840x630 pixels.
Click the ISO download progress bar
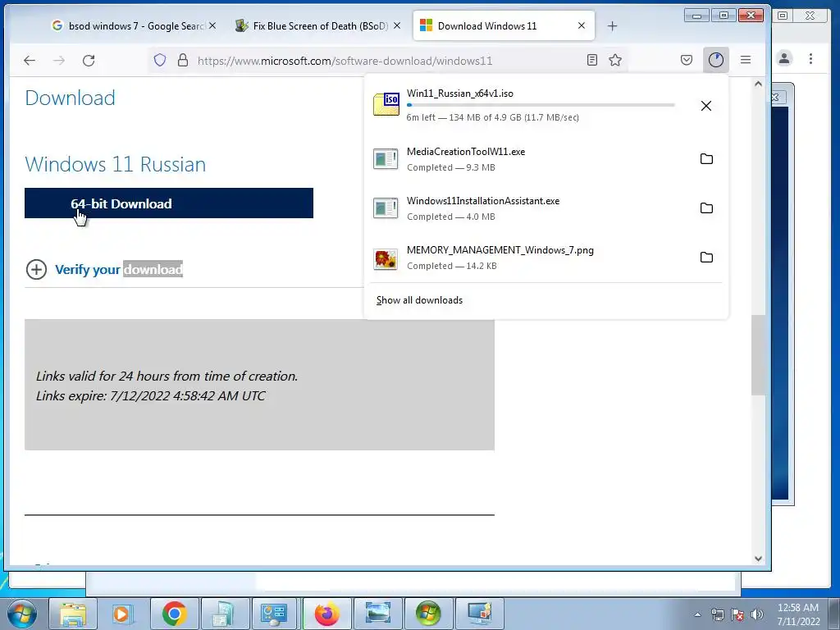(x=541, y=105)
